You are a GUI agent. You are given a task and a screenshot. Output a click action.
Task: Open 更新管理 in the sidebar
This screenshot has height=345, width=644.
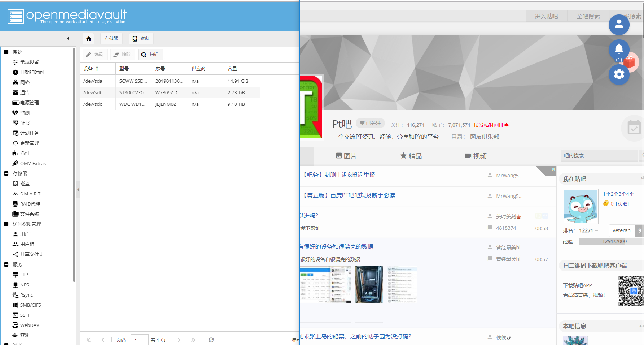[x=30, y=143]
